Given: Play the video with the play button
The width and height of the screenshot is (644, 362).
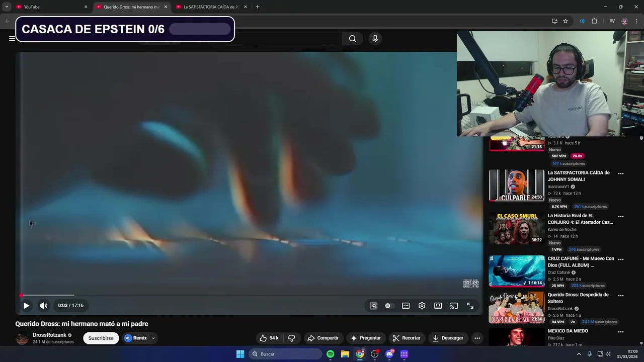Looking at the screenshot, I should pyautogui.click(x=26, y=306).
